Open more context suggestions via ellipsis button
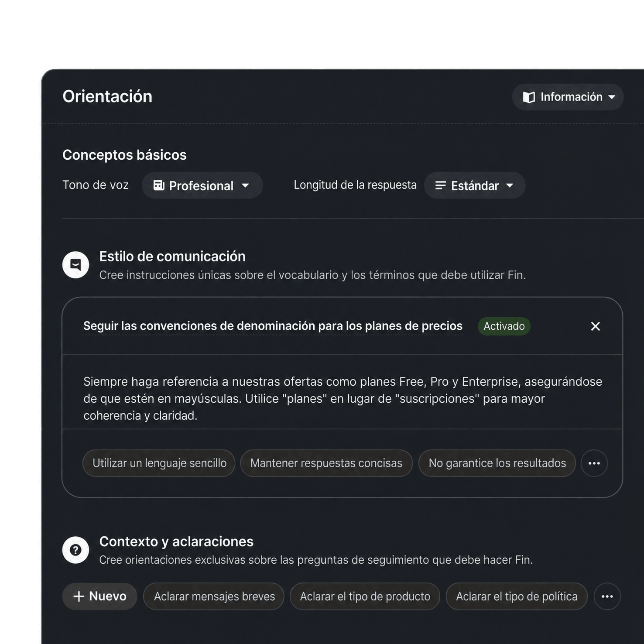Image resolution: width=644 pixels, height=644 pixels. pyautogui.click(x=607, y=596)
